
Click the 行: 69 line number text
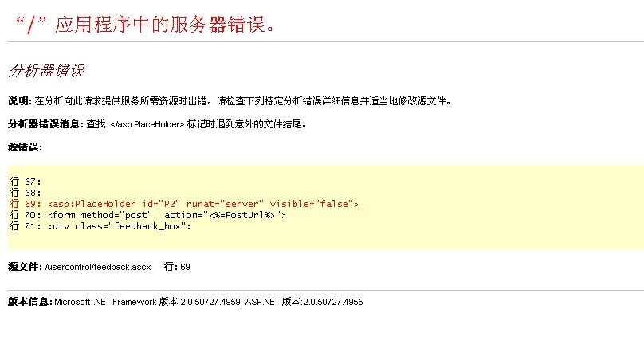(x=176, y=267)
